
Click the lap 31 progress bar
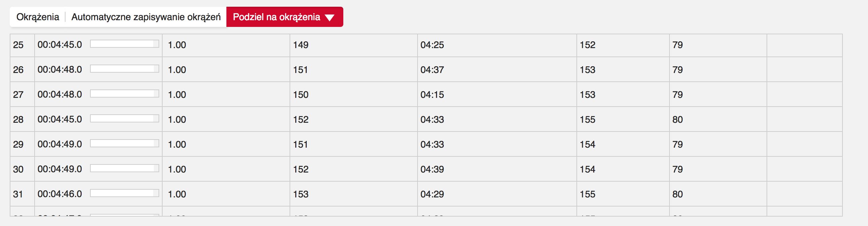click(x=124, y=194)
